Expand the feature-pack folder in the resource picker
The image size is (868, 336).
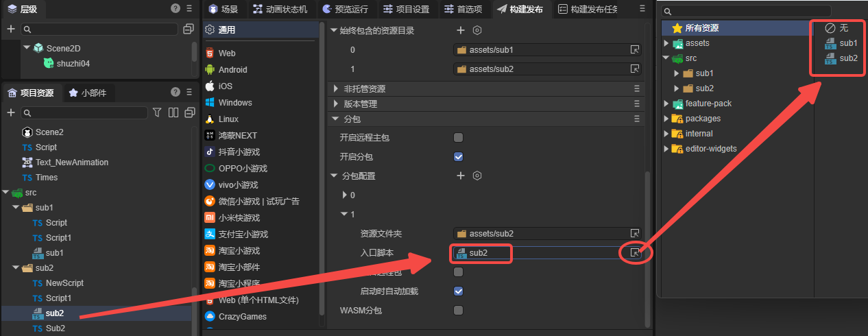click(x=666, y=104)
